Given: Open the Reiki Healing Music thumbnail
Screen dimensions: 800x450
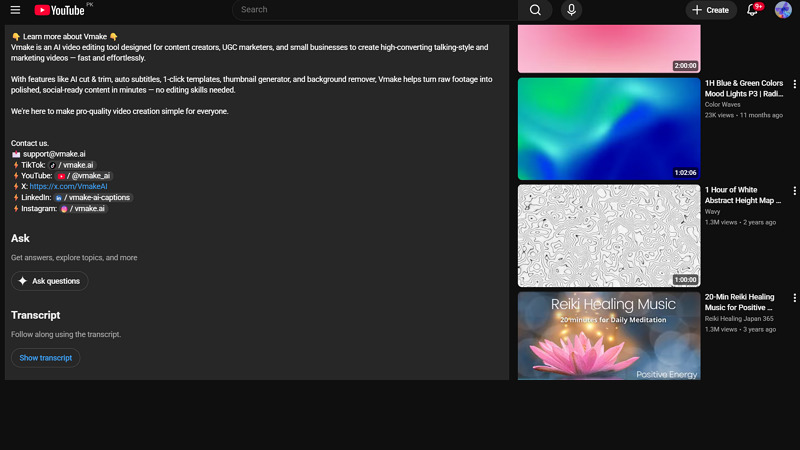Looking at the screenshot, I should tap(609, 336).
